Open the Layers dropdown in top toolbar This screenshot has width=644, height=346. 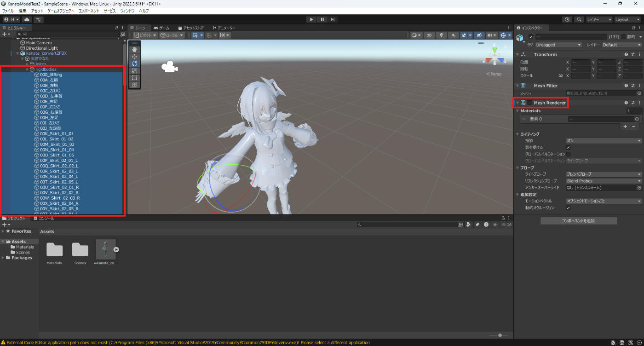[599, 19]
